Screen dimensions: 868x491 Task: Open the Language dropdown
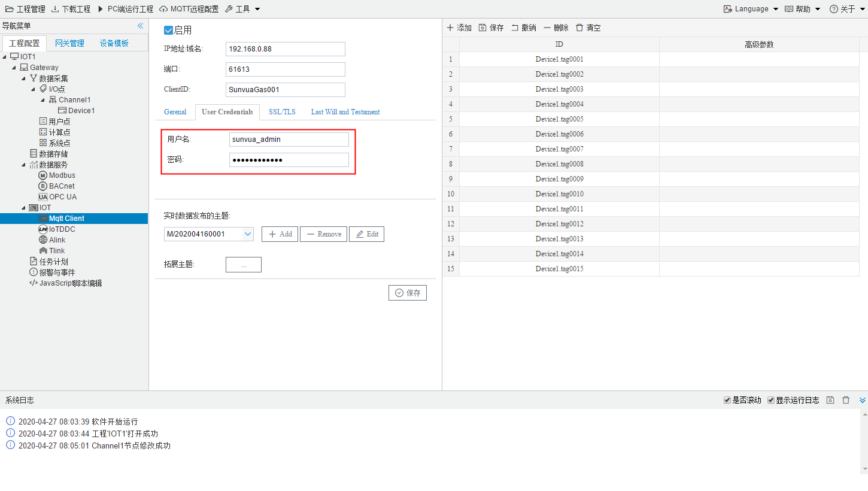coord(751,9)
